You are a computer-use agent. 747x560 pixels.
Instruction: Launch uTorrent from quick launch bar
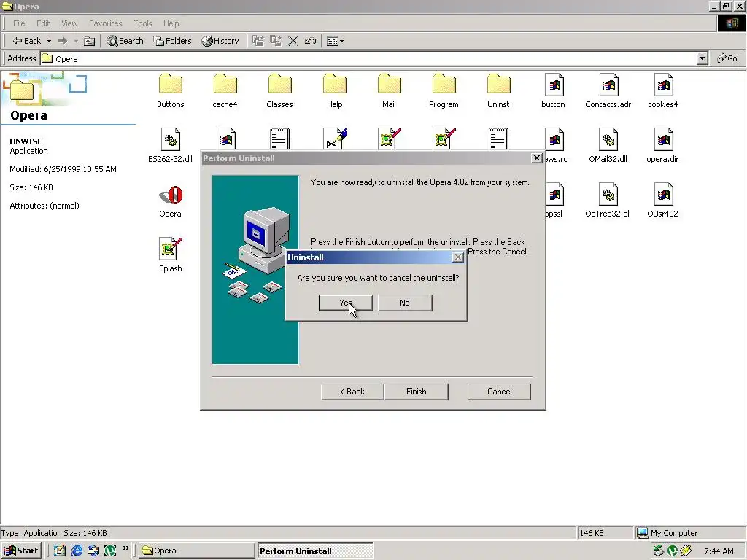(110, 551)
